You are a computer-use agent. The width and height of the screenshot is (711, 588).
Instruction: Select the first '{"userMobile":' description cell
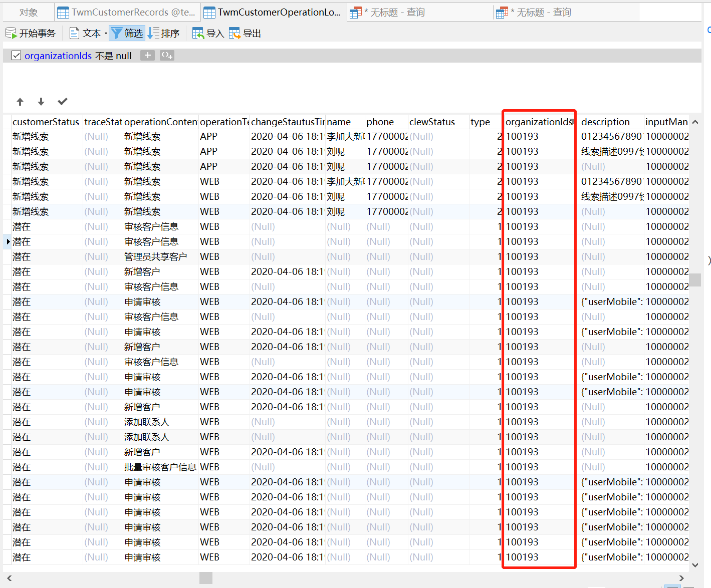pos(612,302)
